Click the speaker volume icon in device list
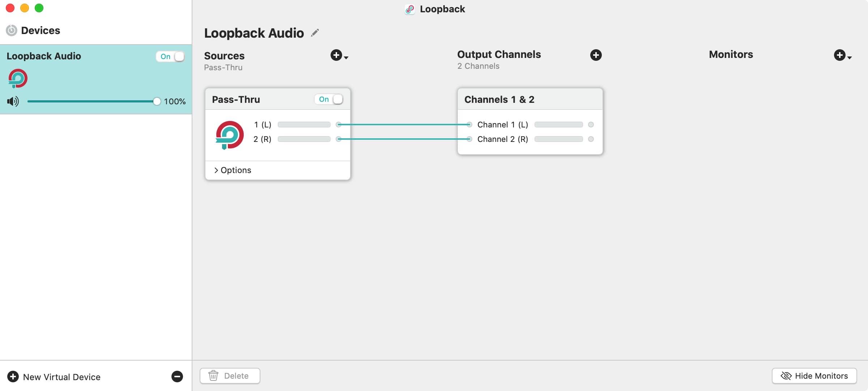The width and height of the screenshot is (868, 391). point(13,101)
